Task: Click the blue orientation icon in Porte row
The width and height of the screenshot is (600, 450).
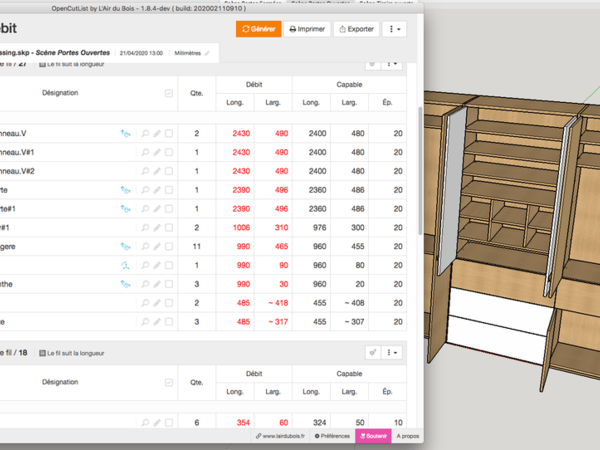Action: (126, 190)
